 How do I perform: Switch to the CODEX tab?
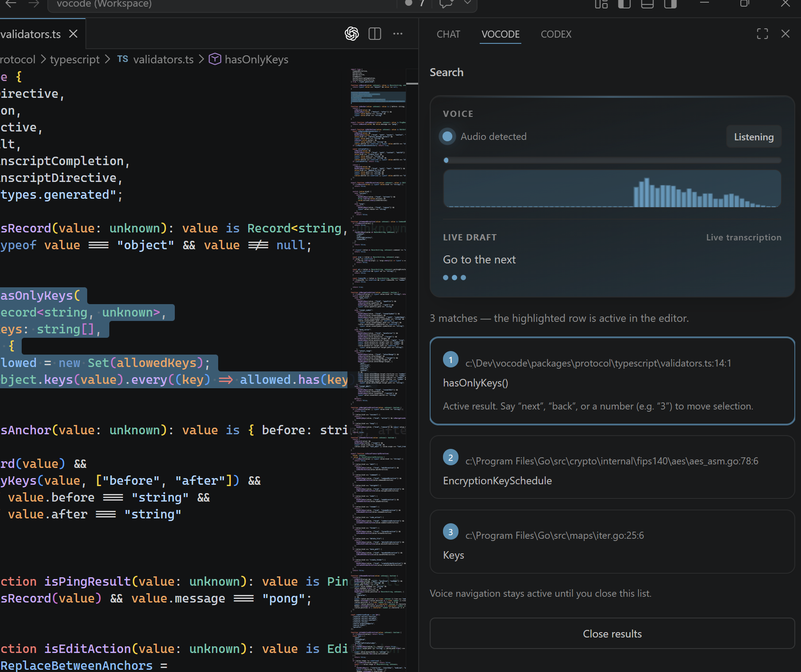[x=556, y=34]
